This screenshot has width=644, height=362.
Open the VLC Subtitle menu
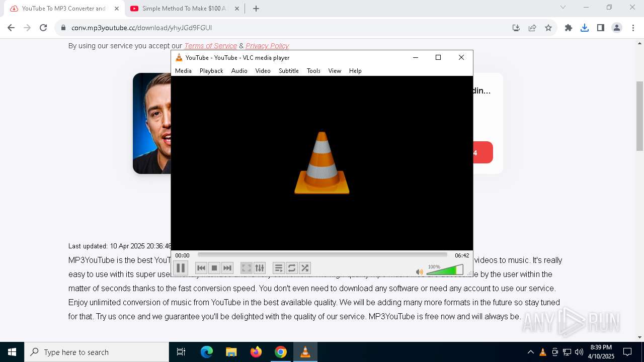tap(289, 71)
